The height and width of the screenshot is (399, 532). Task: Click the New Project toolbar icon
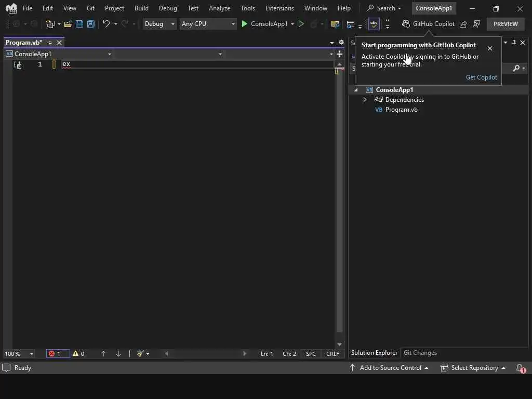tap(50, 24)
